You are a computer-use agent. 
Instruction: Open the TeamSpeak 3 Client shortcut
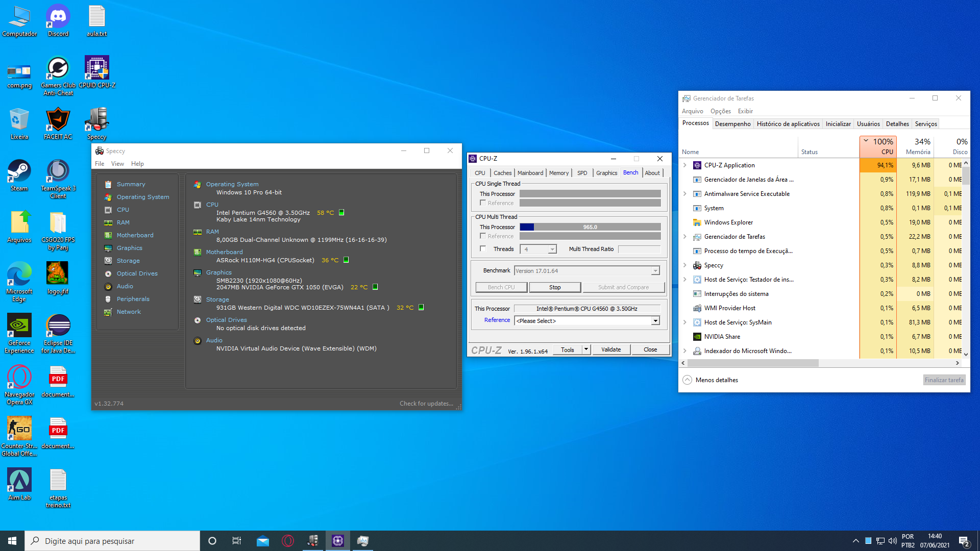pos(58,179)
